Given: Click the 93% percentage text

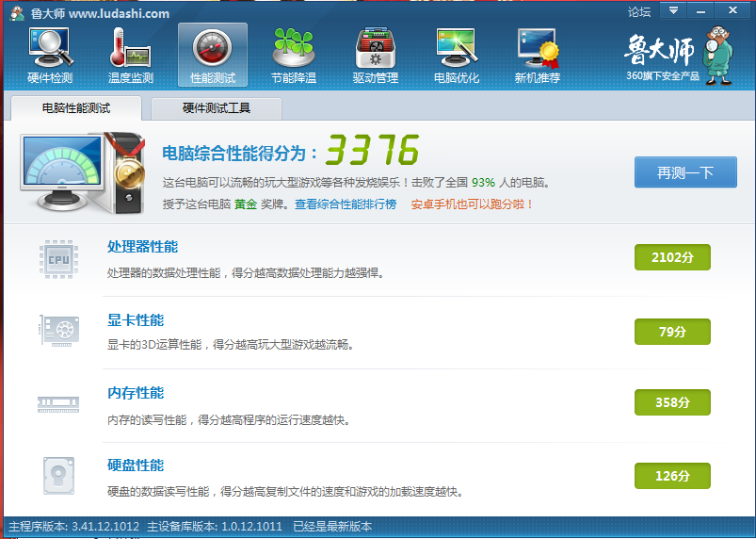Looking at the screenshot, I should coord(483,183).
